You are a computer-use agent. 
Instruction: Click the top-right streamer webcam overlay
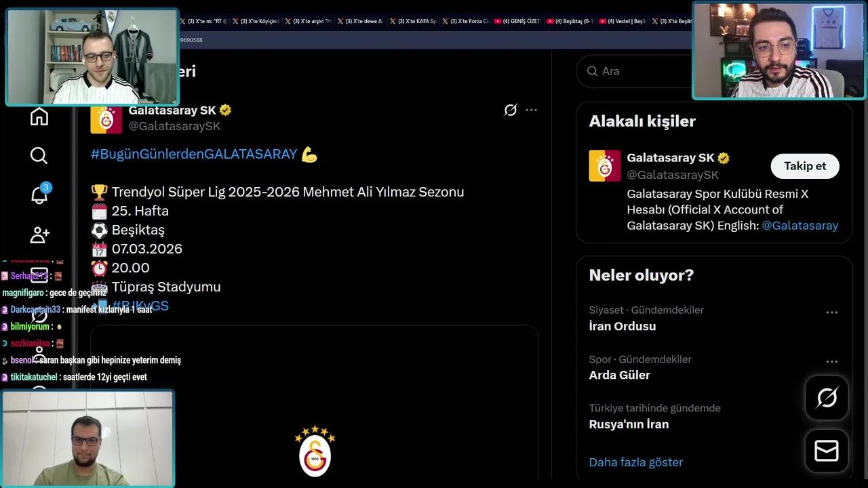[x=778, y=51]
